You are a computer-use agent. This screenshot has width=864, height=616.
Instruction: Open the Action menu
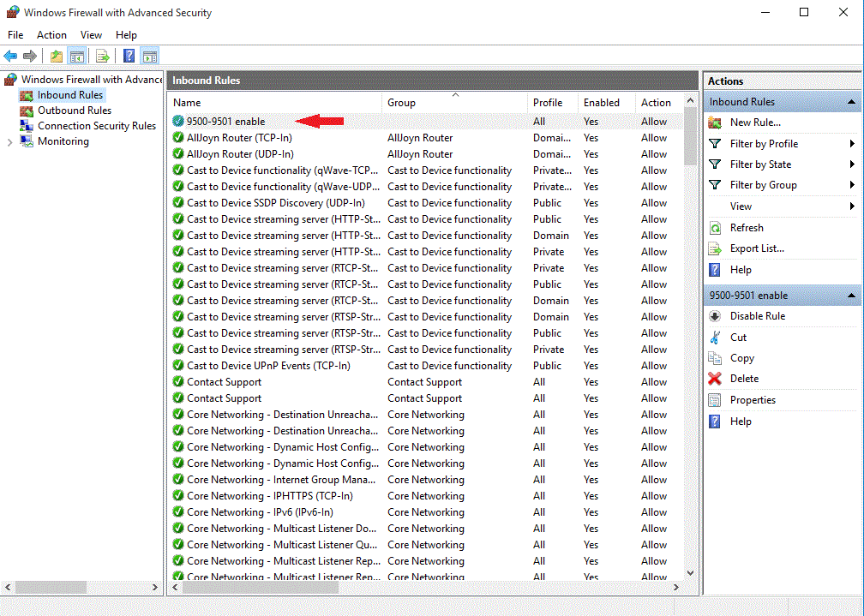click(51, 35)
